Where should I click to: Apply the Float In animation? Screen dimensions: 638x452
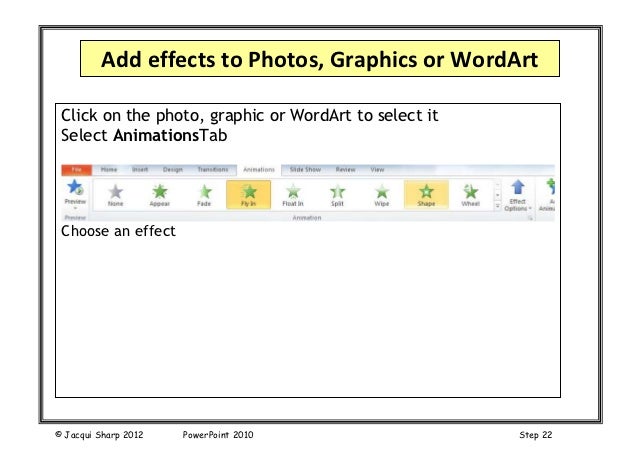tap(293, 195)
